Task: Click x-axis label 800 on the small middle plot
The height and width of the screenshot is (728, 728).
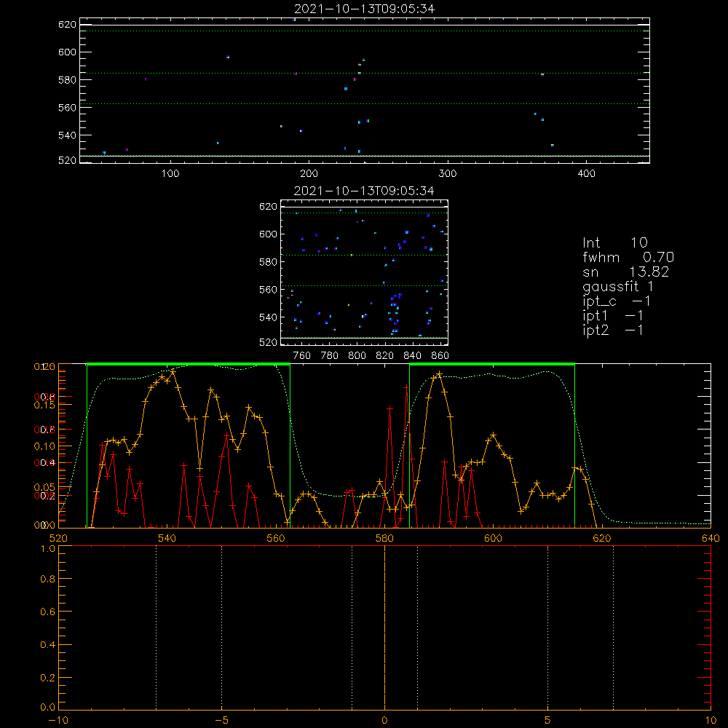Action: tap(357, 356)
